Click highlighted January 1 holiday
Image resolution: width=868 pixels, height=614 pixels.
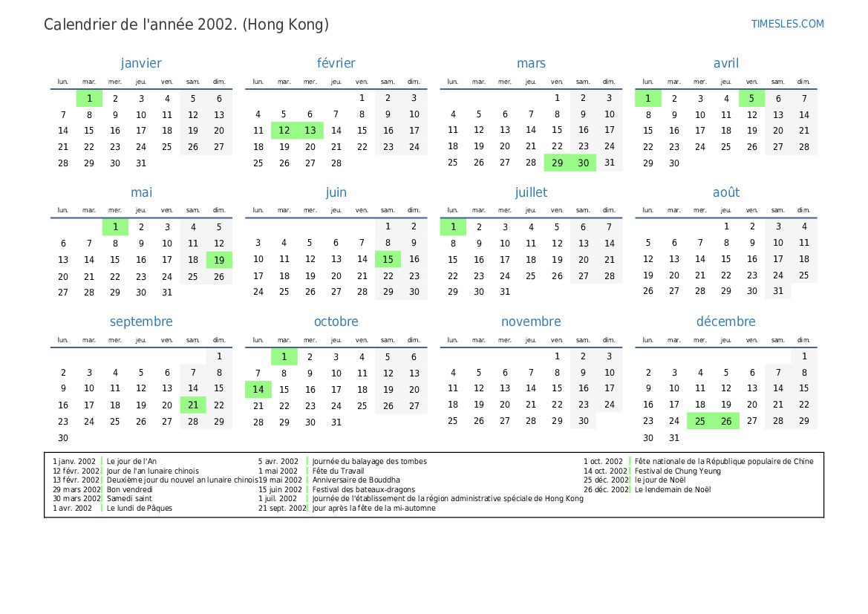[89, 99]
